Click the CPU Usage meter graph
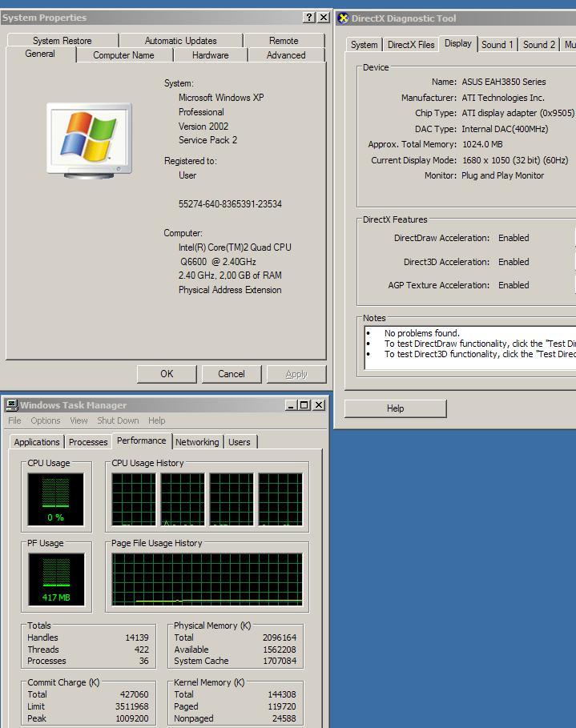 (x=56, y=498)
